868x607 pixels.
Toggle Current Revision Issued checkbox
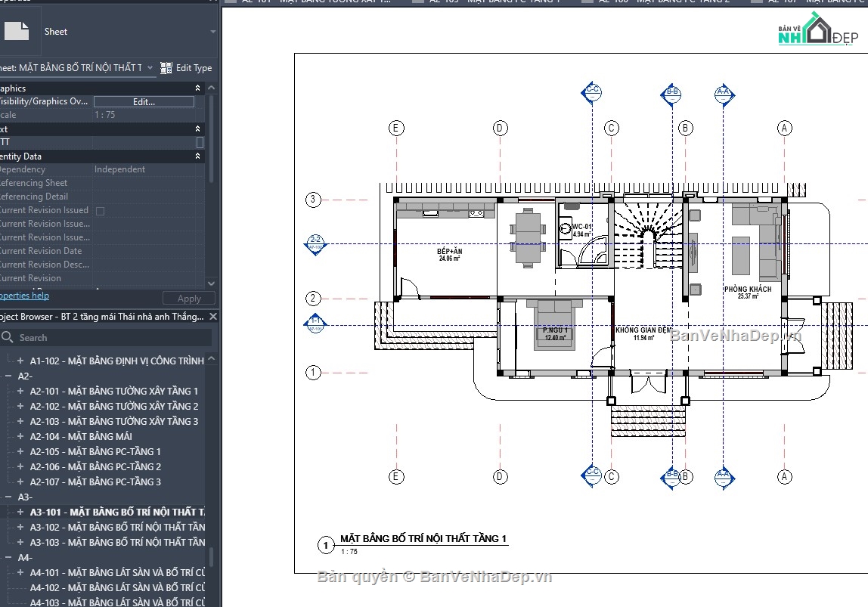click(101, 211)
